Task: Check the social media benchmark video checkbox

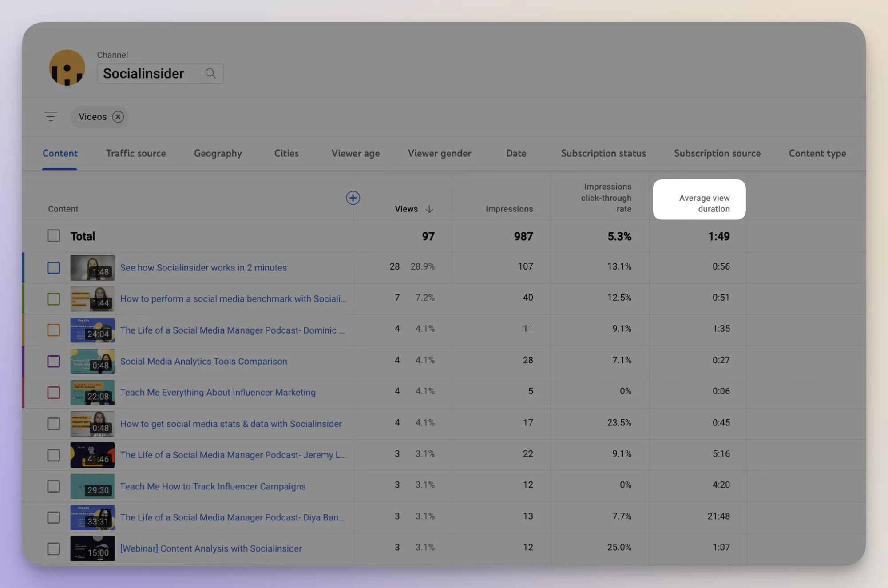Action: (x=54, y=299)
